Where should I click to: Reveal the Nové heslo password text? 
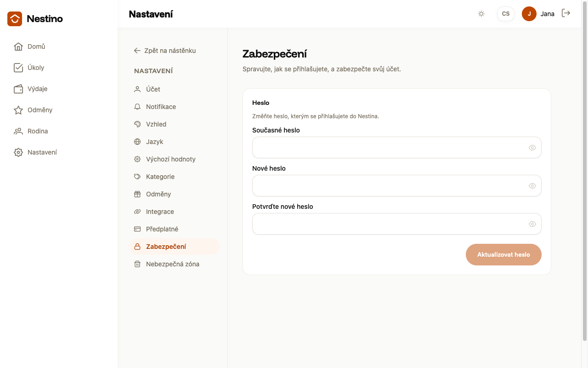click(x=532, y=186)
